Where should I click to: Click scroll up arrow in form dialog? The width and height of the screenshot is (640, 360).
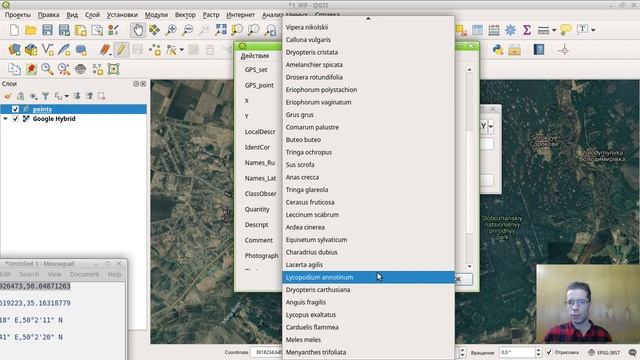(x=469, y=70)
